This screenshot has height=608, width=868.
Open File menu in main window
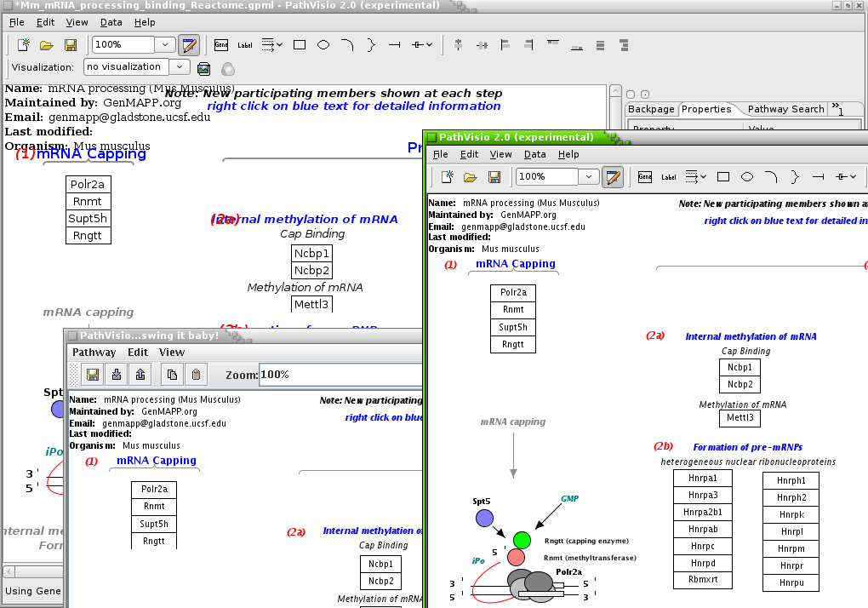(x=17, y=22)
